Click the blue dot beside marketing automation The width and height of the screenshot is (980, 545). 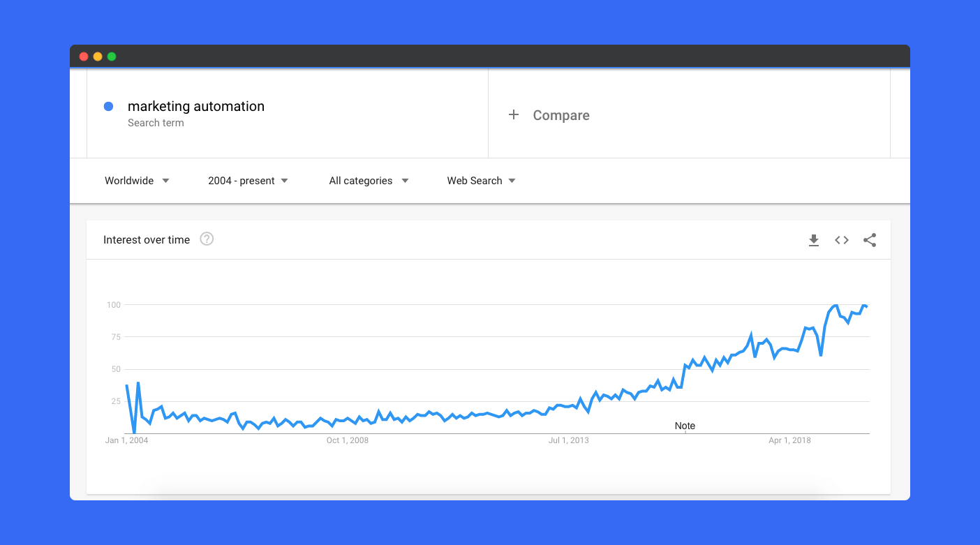108,105
